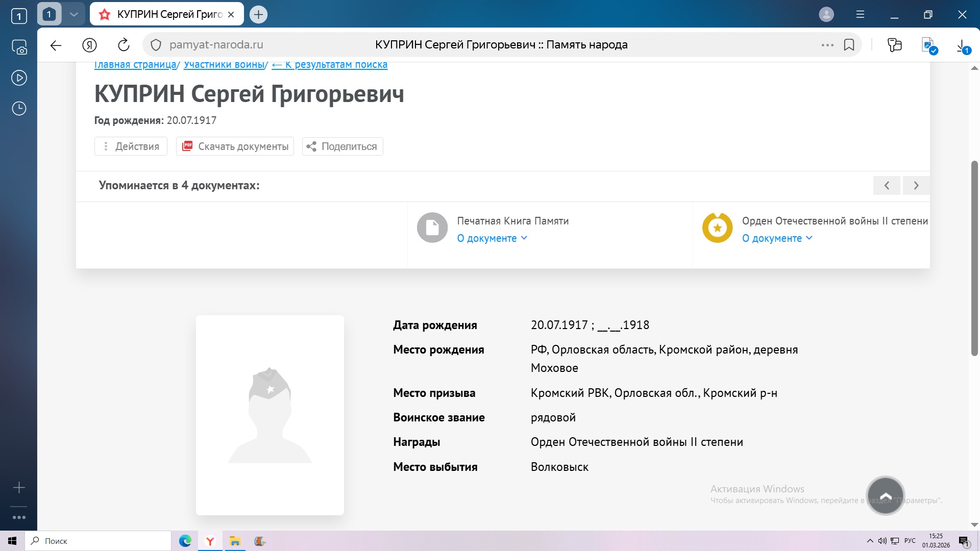Show the next document with the right arrow
The image size is (980, 551).
[916, 186]
